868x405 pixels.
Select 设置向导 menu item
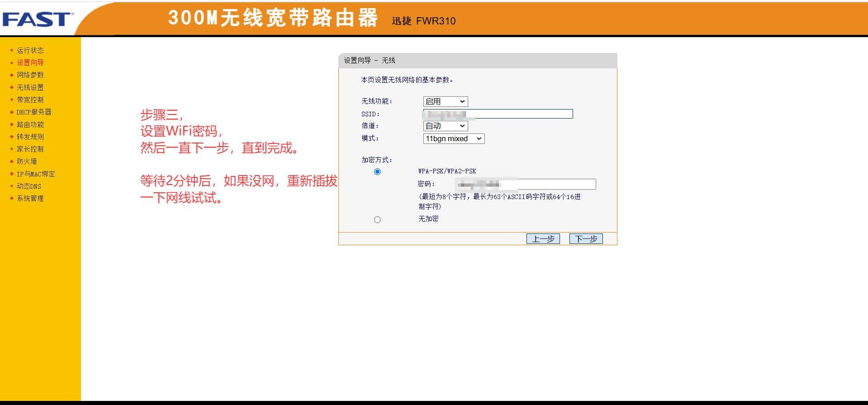click(x=30, y=62)
